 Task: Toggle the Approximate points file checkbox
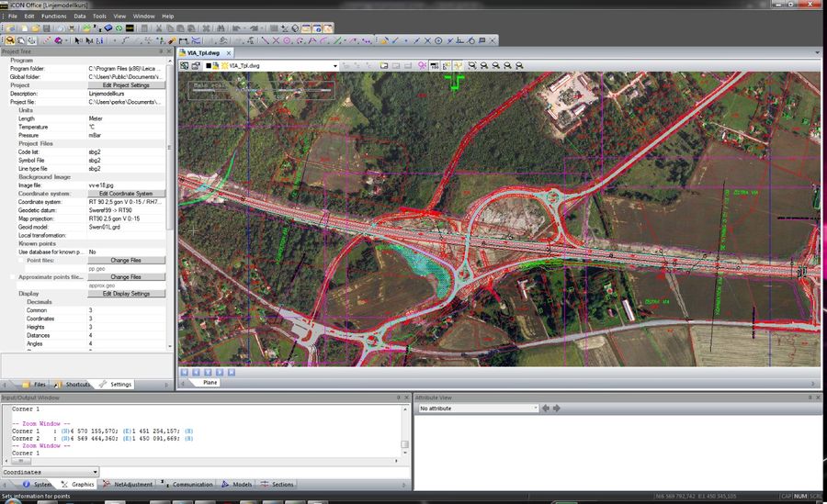[13, 276]
